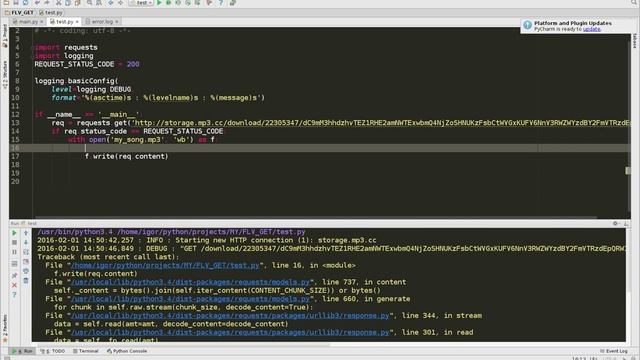This screenshot has width=640, height=360.
Task: Click the update link in the notification
Action: pos(591,29)
